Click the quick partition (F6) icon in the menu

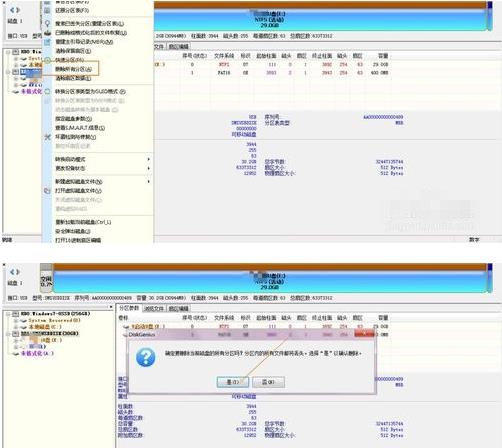click(47, 60)
